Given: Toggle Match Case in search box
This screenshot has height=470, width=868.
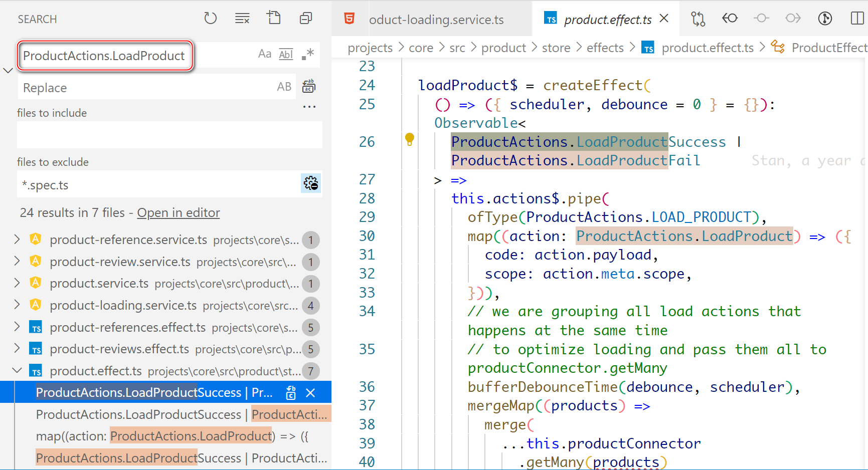Looking at the screenshot, I should click(x=265, y=54).
